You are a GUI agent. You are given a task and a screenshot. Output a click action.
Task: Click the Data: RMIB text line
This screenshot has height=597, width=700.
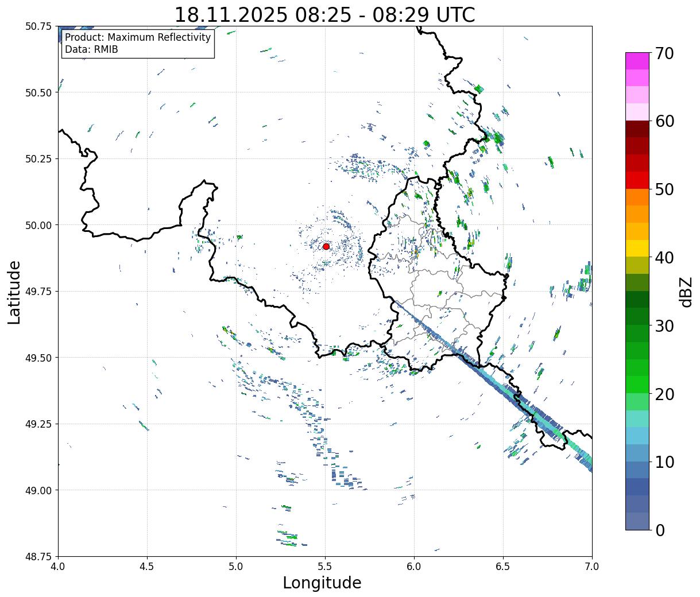(91, 50)
